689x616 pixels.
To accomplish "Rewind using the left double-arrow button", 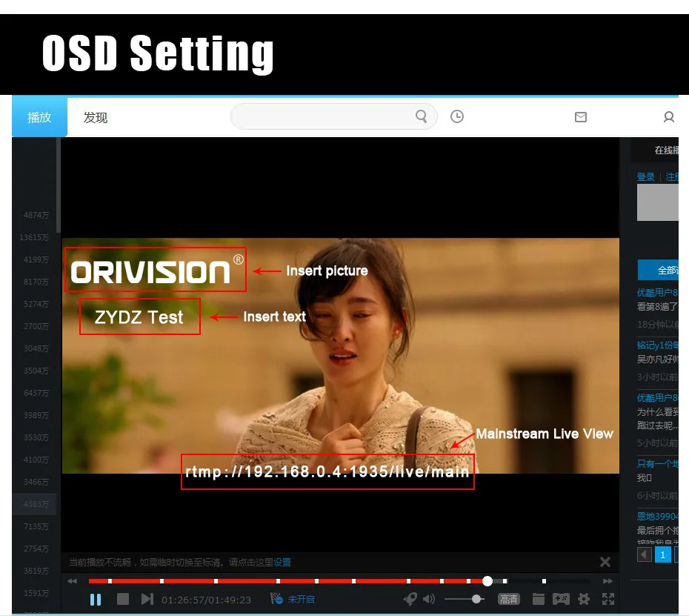I will point(72,581).
